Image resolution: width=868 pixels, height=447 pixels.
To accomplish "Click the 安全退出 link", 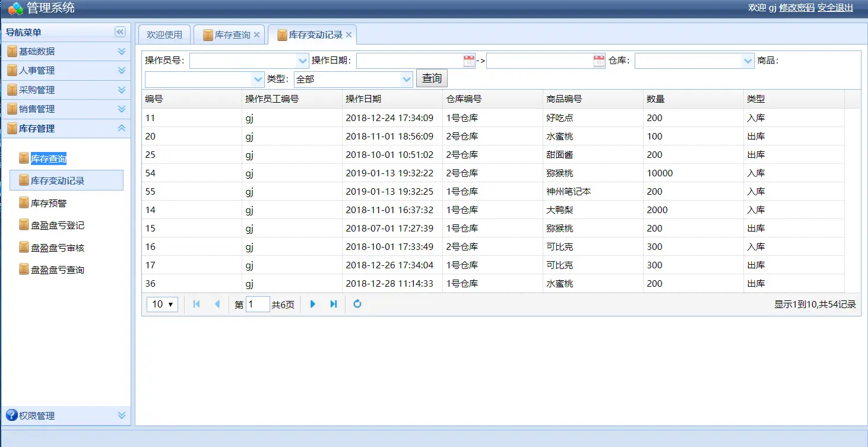I will point(835,8).
